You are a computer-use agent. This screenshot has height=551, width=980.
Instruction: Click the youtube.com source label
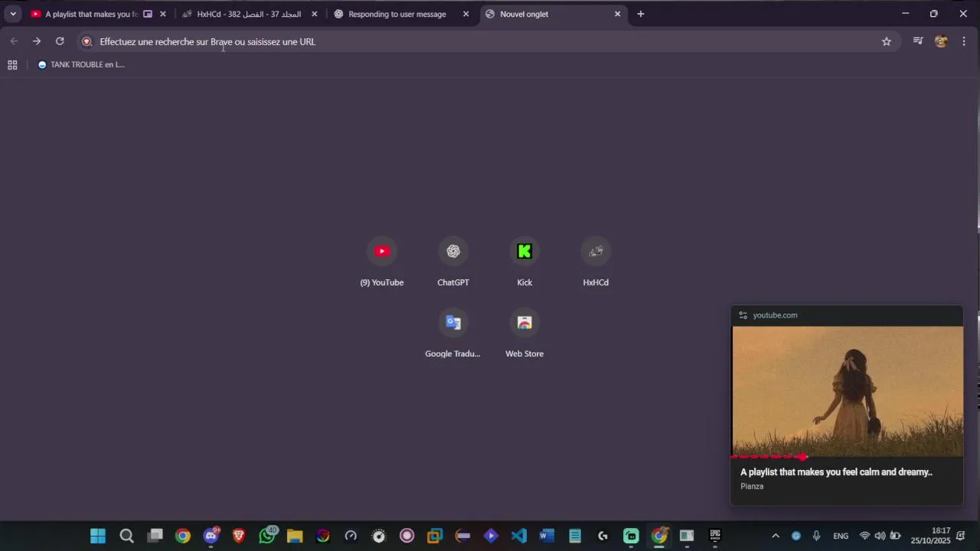(x=775, y=315)
